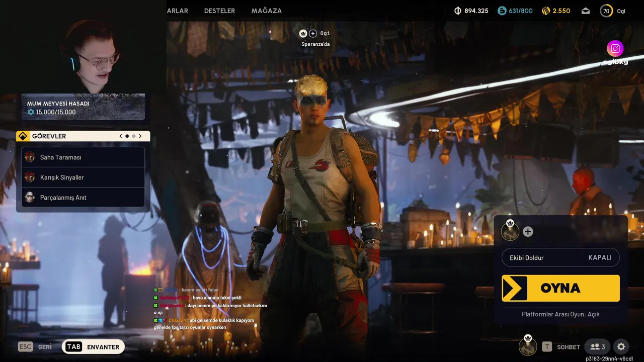The width and height of the screenshot is (644, 362).
Task: Click the yellow striped currency icon by 2.550
Action: pos(546,11)
